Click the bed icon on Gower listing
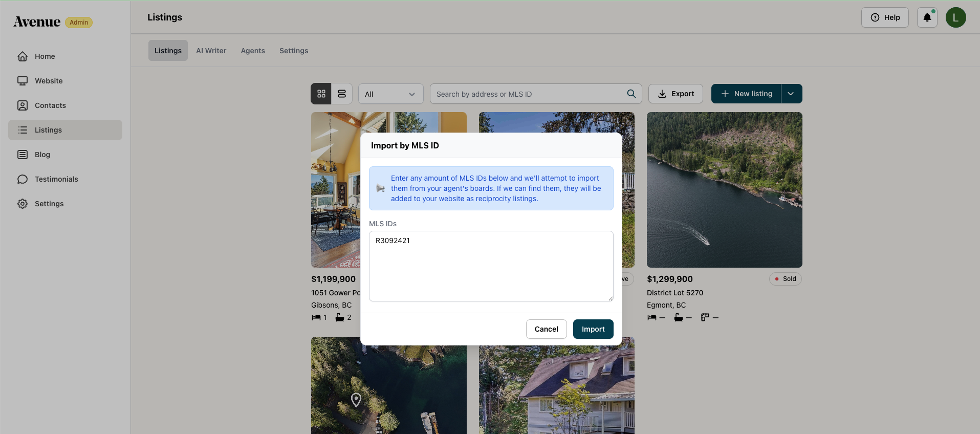980x434 pixels. tap(316, 318)
